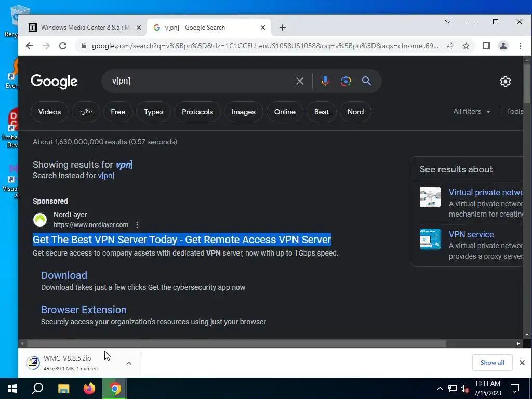Select the Online filter chip
532x399 pixels.
[x=285, y=112]
